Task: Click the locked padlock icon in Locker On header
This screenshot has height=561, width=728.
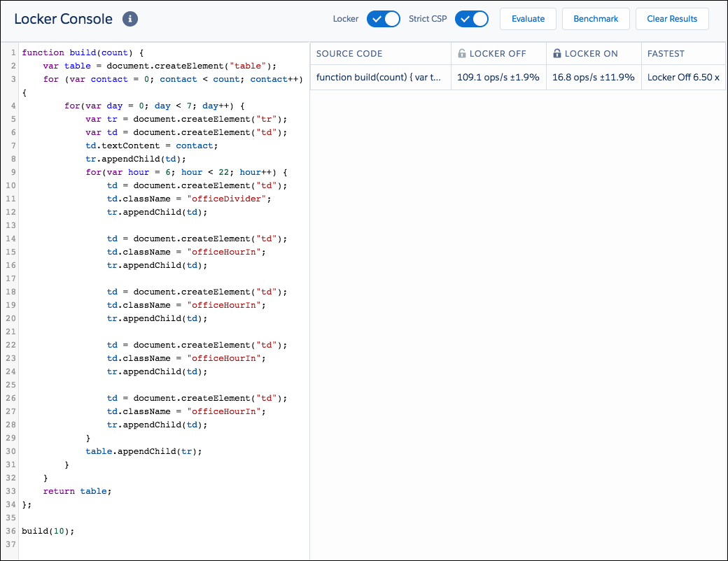Action: coord(556,53)
